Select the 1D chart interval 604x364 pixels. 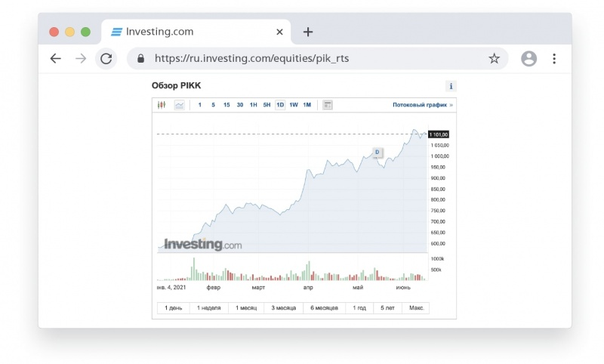[280, 105]
